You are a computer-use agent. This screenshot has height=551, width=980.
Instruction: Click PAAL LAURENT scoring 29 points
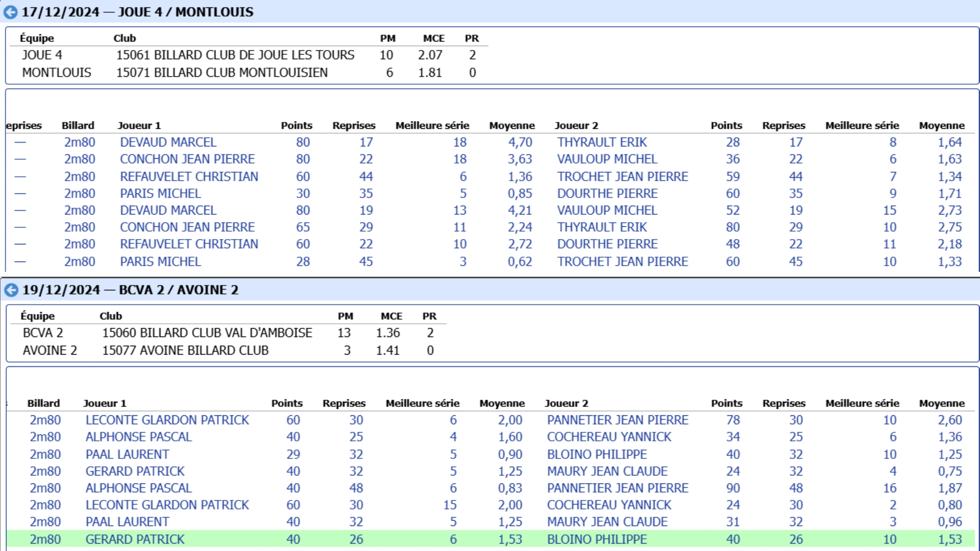click(127, 455)
